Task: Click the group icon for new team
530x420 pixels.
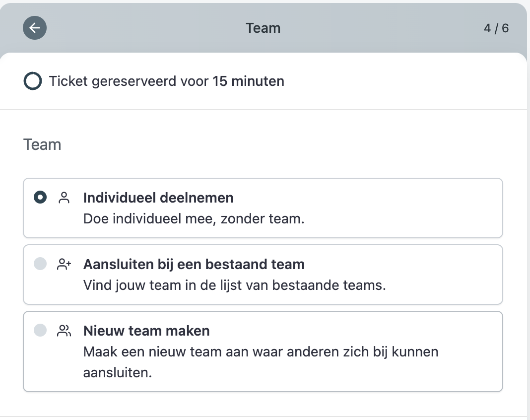Action: tap(64, 331)
